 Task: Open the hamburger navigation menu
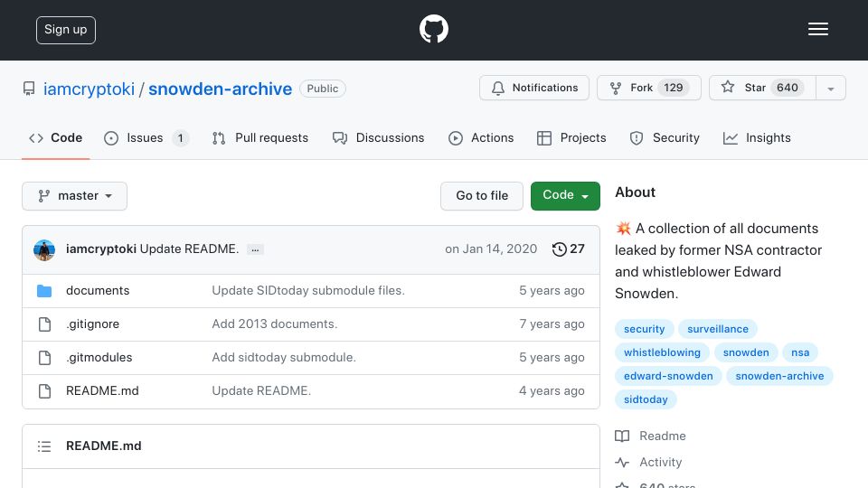pyautogui.click(x=817, y=29)
